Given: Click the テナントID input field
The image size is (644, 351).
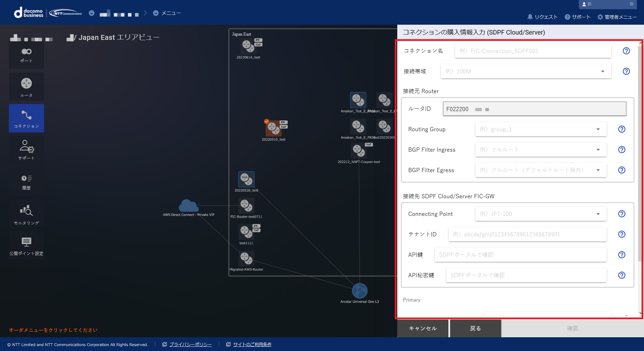Looking at the screenshot, I should tap(527, 234).
